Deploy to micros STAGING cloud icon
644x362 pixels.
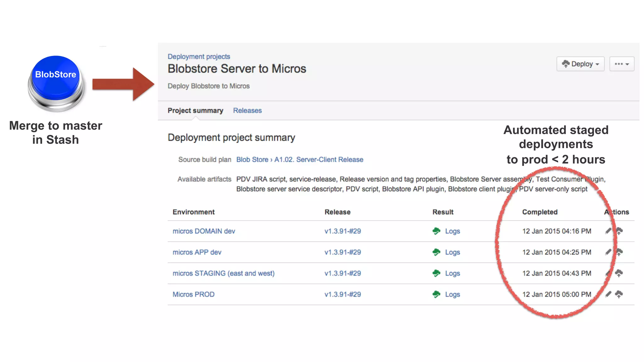pos(619,273)
